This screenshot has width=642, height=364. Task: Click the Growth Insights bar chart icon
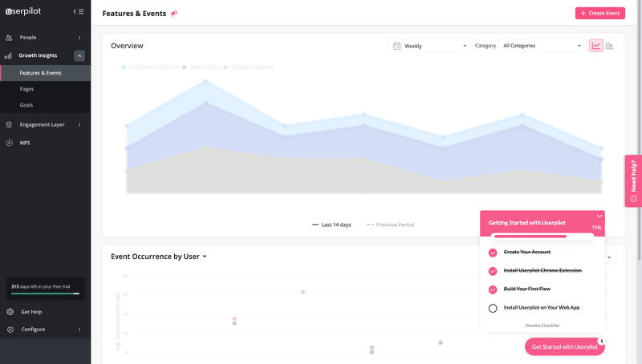point(8,55)
